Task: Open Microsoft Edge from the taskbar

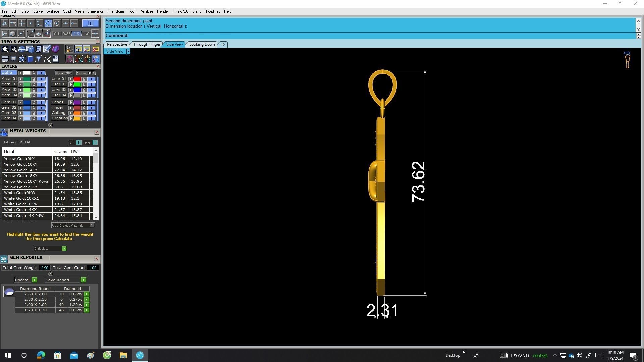Action: tap(41, 355)
